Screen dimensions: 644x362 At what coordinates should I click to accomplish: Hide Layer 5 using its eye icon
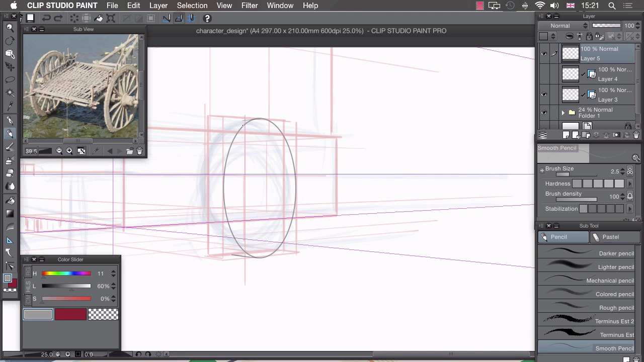(x=543, y=54)
